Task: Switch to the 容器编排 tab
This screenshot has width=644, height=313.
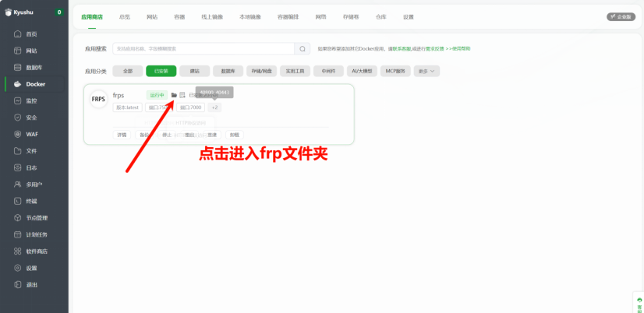Action: tap(288, 17)
